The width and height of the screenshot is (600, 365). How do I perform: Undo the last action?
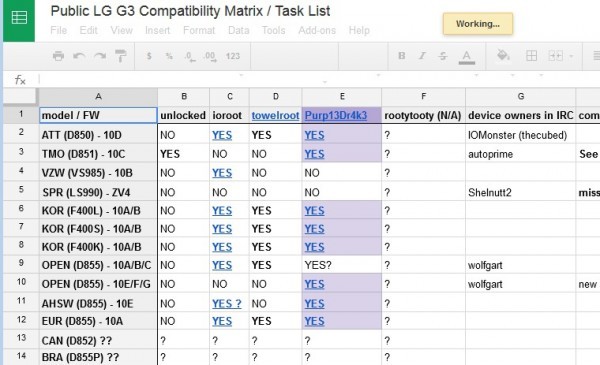click(79, 56)
